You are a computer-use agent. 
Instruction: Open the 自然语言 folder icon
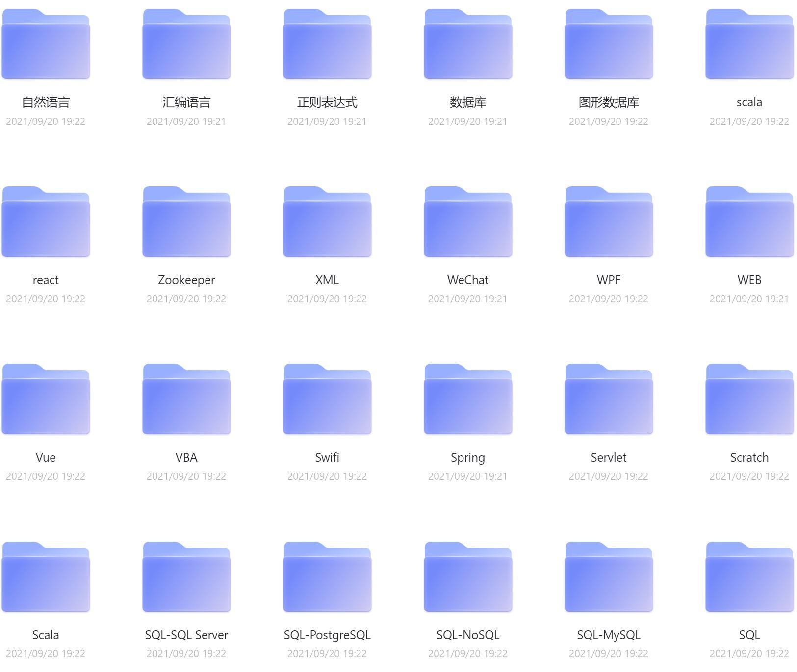click(x=46, y=44)
